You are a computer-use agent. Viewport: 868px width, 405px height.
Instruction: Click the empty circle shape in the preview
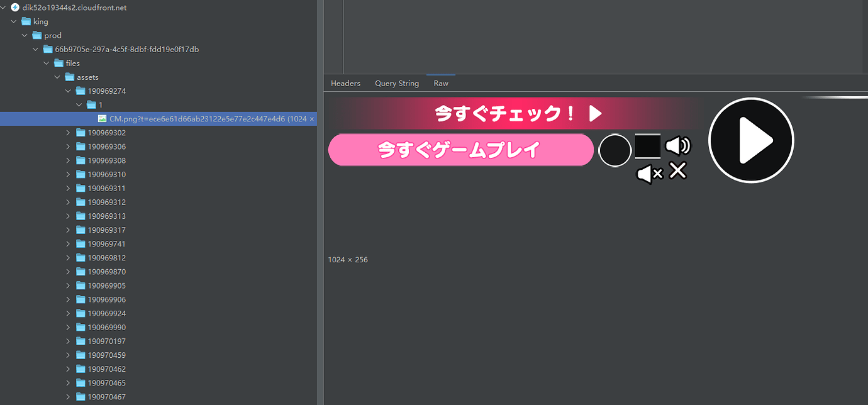tap(615, 150)
